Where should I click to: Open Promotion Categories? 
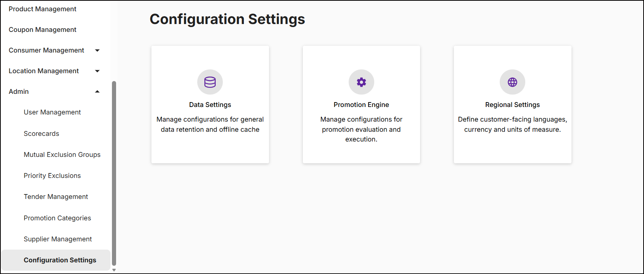[x=57, y=218]
